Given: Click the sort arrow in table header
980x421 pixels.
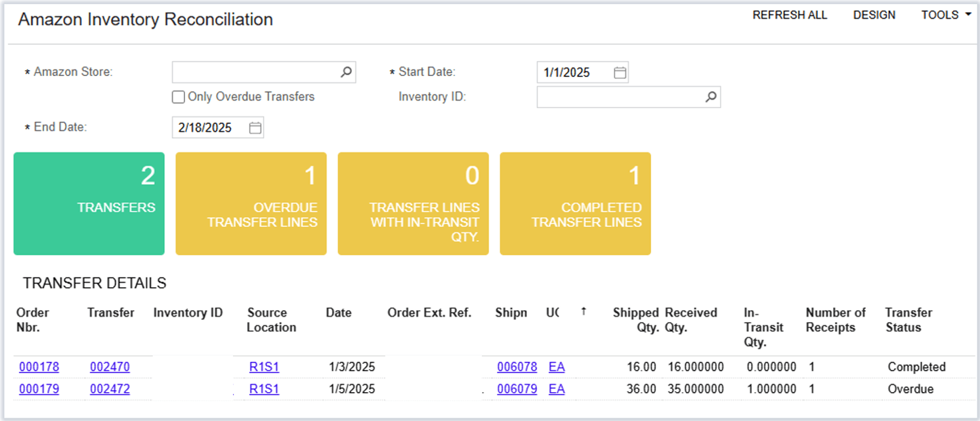Looking at the screenshot, I should tap(584, 312).
